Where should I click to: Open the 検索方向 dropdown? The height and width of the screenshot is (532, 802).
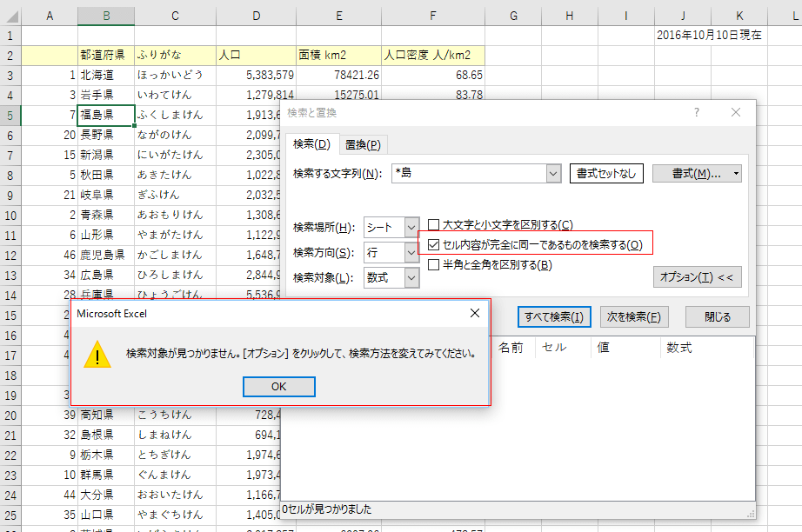pyautogui.click(x=412, y=253)
